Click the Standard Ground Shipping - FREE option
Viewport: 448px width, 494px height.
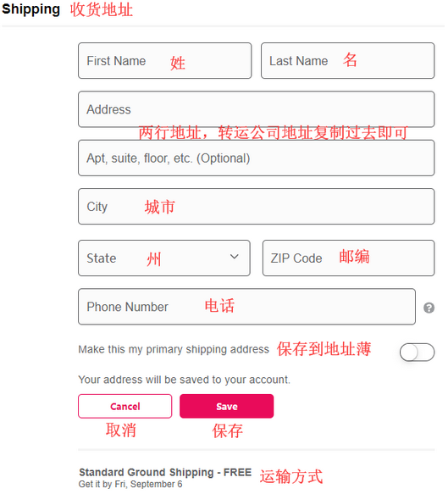click(165, 472)
